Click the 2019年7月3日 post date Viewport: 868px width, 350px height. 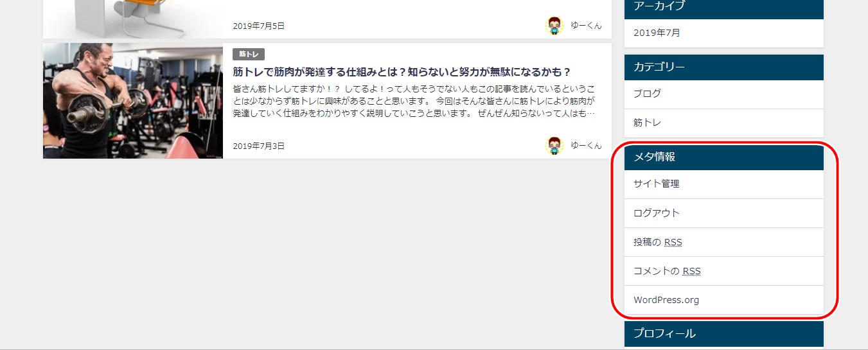pos(259,146)
